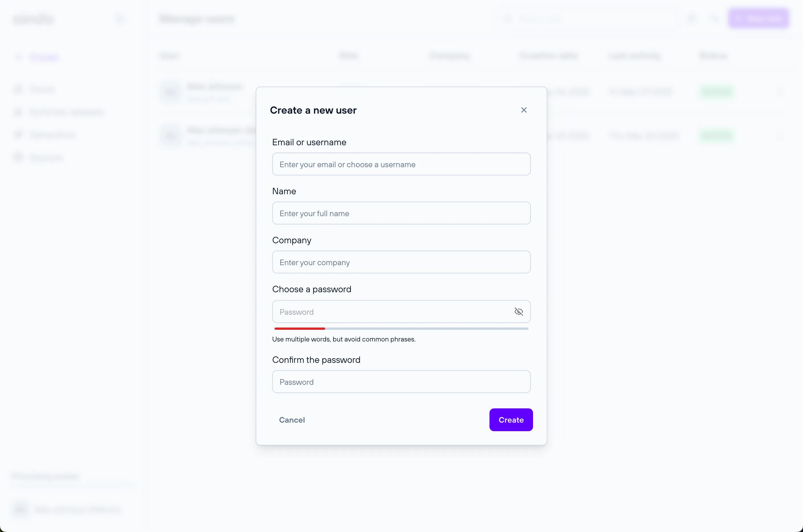
Task: Select the Company text field
Action: point(401,262)
